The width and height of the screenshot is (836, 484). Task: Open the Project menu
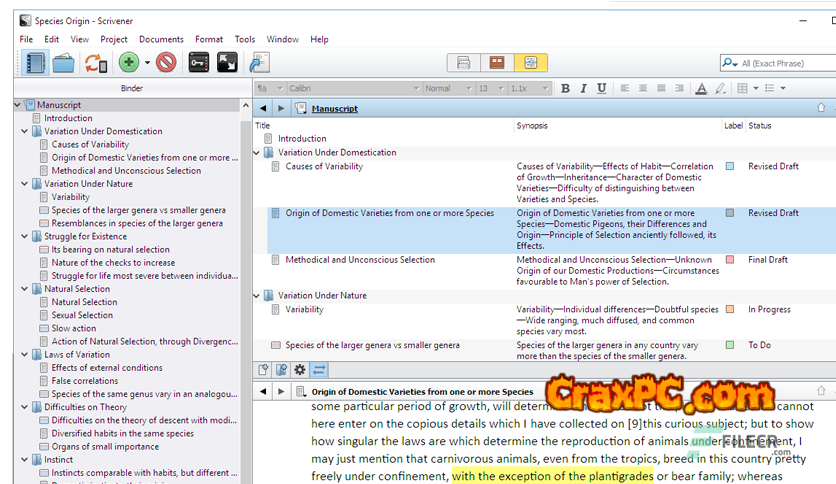114,39
